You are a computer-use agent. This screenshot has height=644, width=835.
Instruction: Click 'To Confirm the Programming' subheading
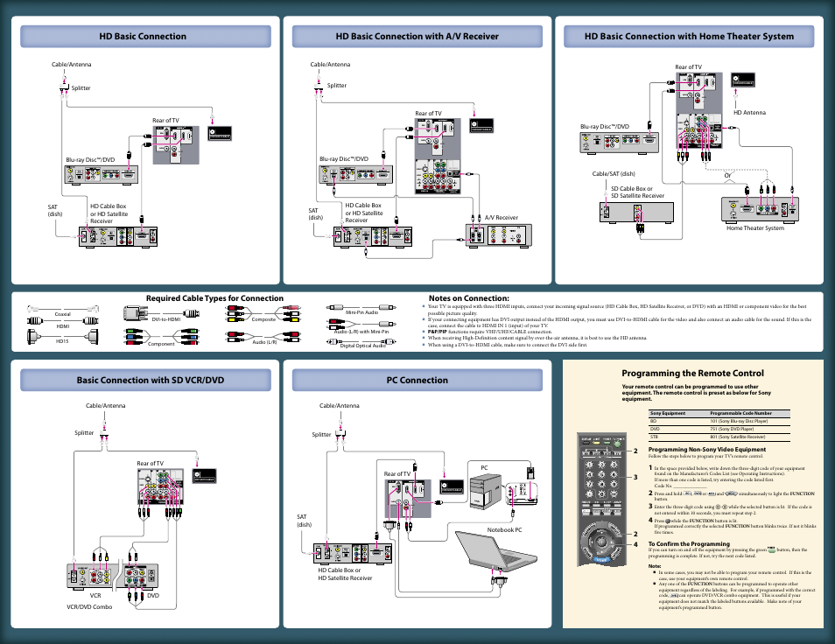689,543
